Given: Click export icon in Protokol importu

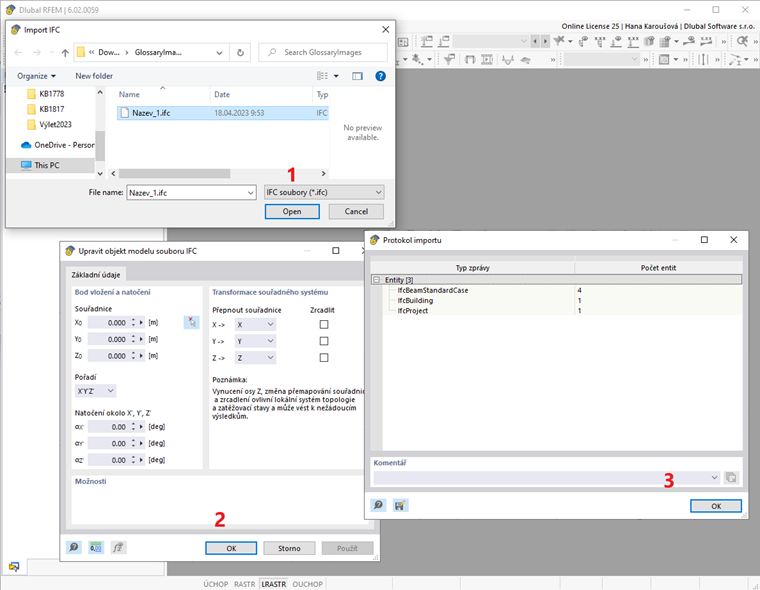Looking at the screenshot, I should tap(400, 506).
